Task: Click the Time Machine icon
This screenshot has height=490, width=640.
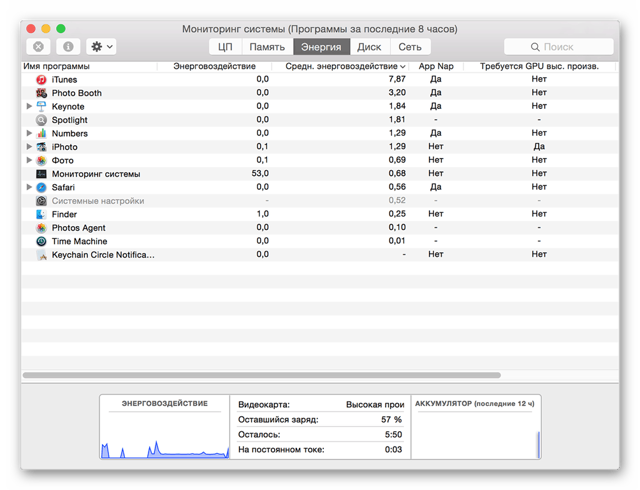Action: click(x=41, y=241)
